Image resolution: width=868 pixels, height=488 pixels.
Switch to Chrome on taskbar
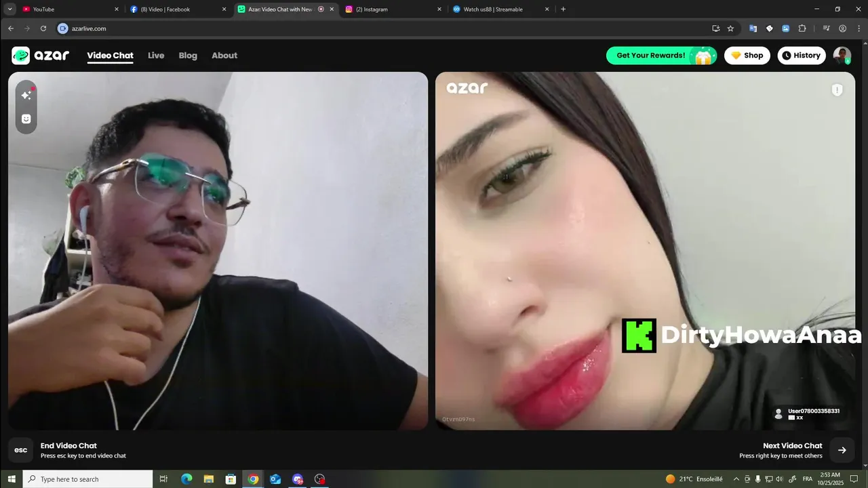[x=253, y=479]
